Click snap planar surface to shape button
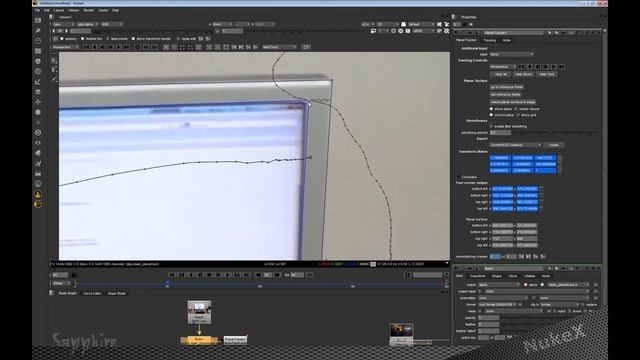This screenshot has height=360, width=640. tap(513, 102)
